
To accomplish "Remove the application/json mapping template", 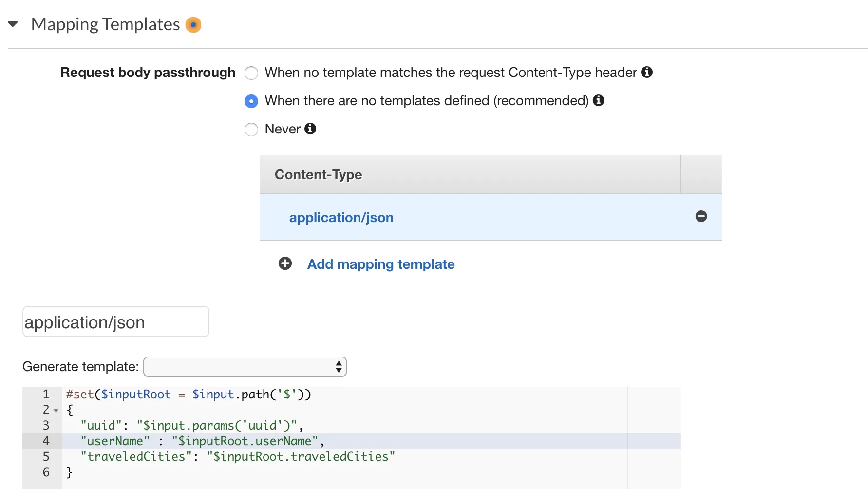I will pyautogui.click(x=701, y=216).
